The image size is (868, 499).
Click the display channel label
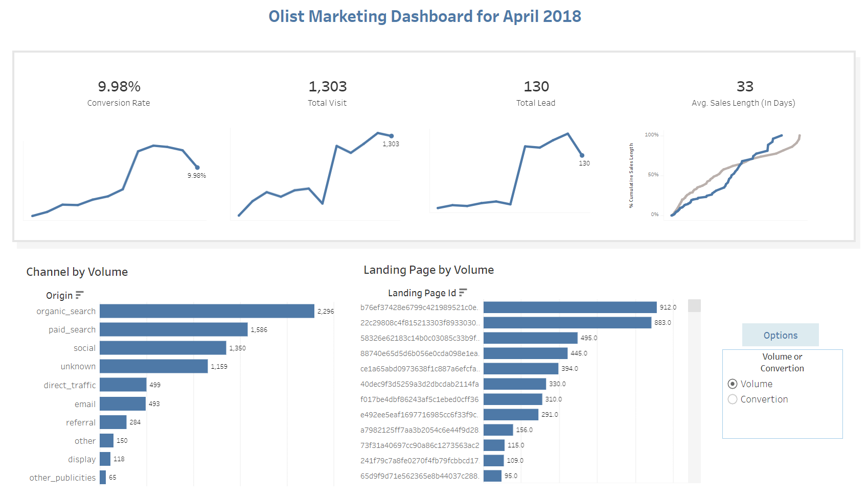tap(82, 459)
